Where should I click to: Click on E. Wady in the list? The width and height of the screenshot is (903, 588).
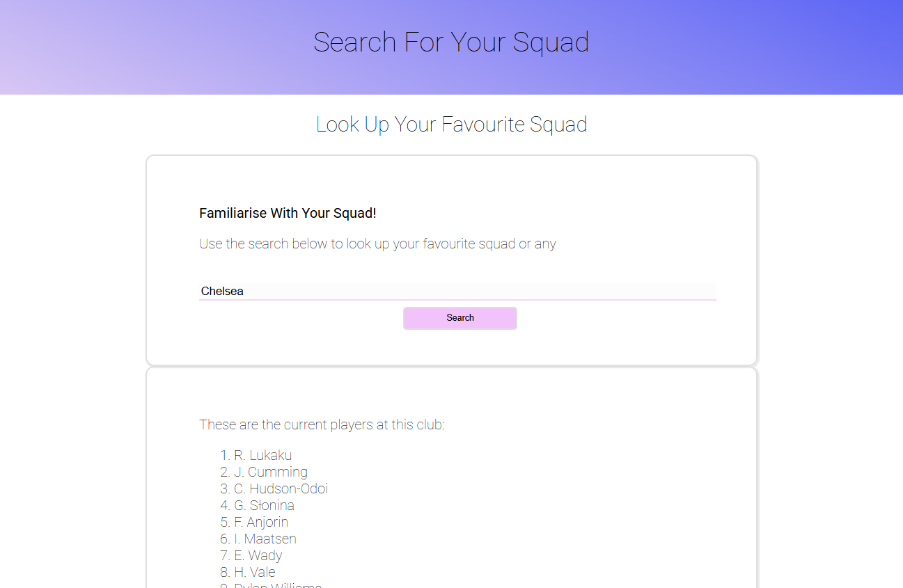point(258,555)
